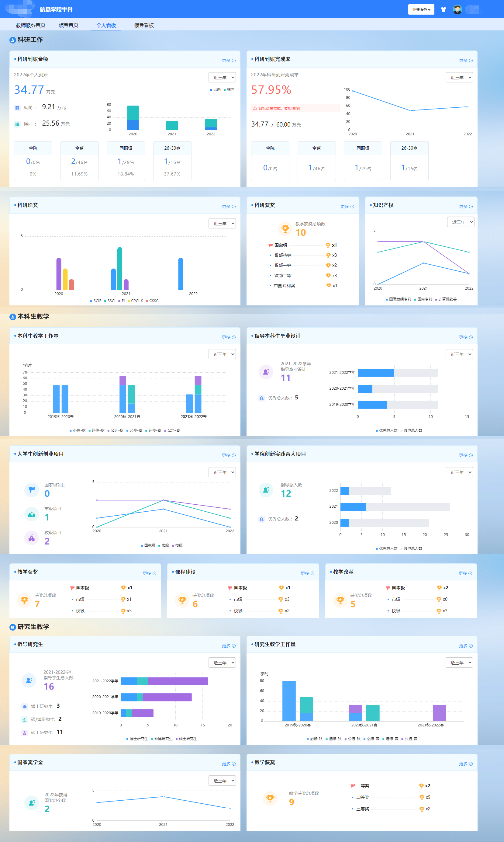The height and width of the screenshot is (842, 504).
Task: Click the 市级项目 building icon
Action: (x=32, y=514)
